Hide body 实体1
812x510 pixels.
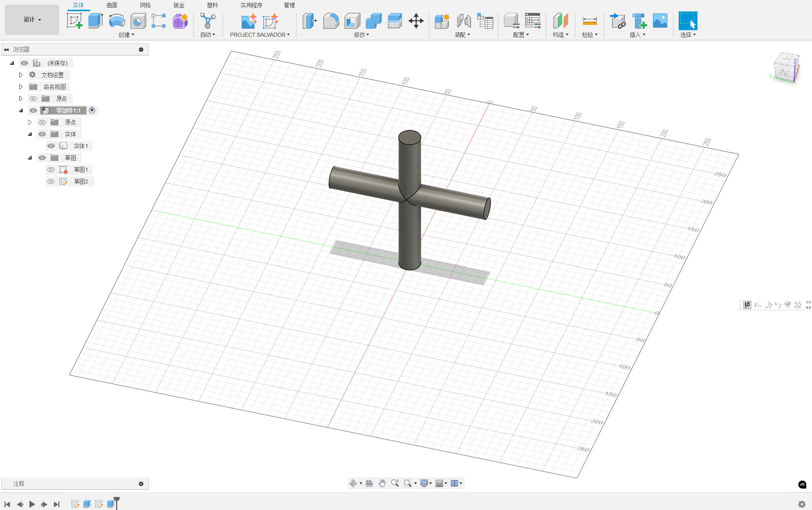[x=51, y=146]
